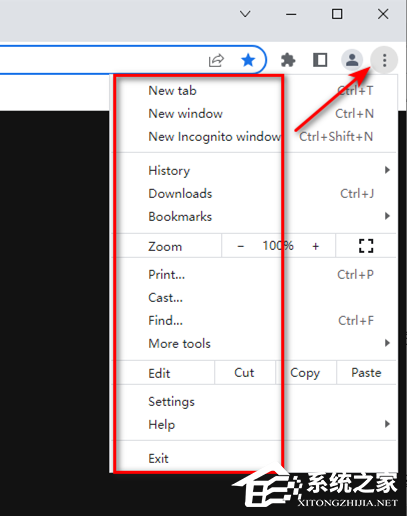Click the Copy button in Edit row
Viewport: 407px width, 516px height.
click(305, 373)
